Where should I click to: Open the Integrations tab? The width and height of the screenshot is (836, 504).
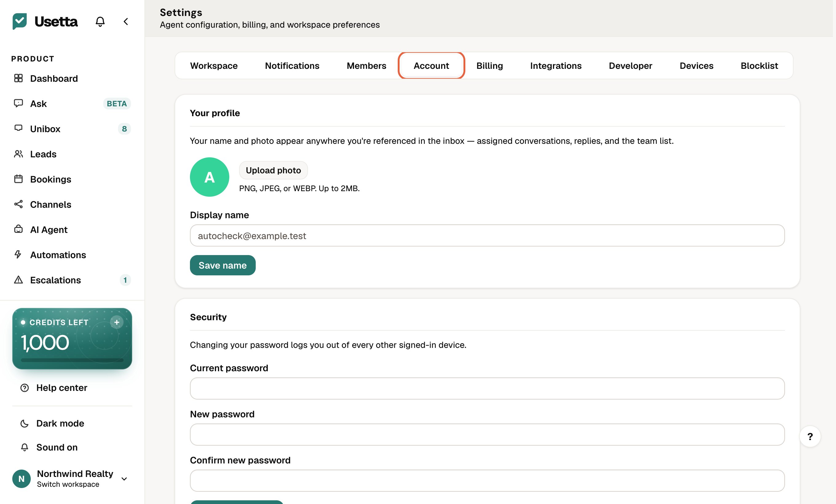(556, 65)
